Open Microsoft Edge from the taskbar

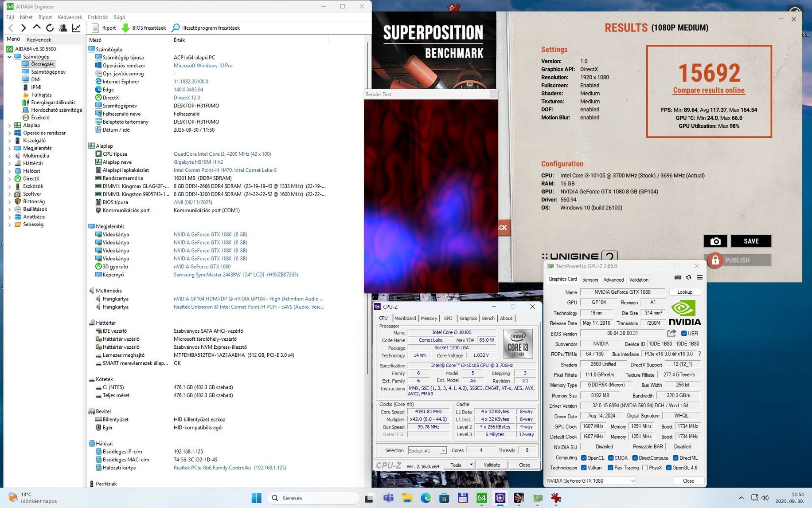point(426,498)
